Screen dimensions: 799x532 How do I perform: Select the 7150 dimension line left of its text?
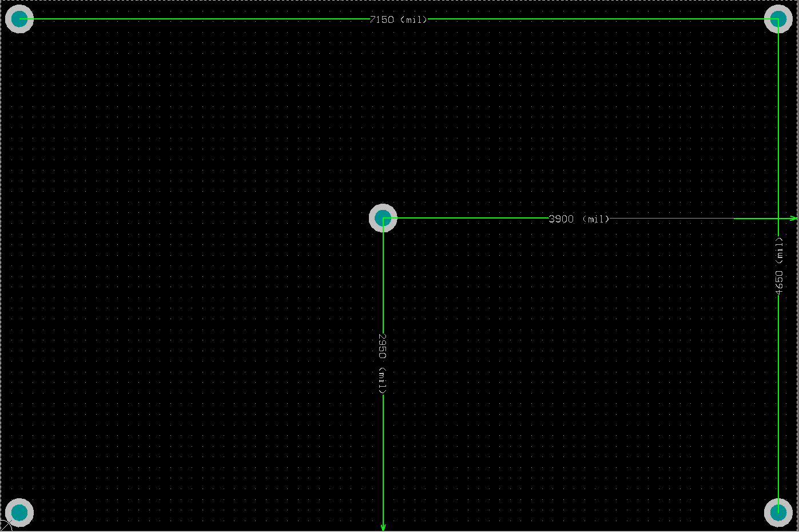[194, 19]
